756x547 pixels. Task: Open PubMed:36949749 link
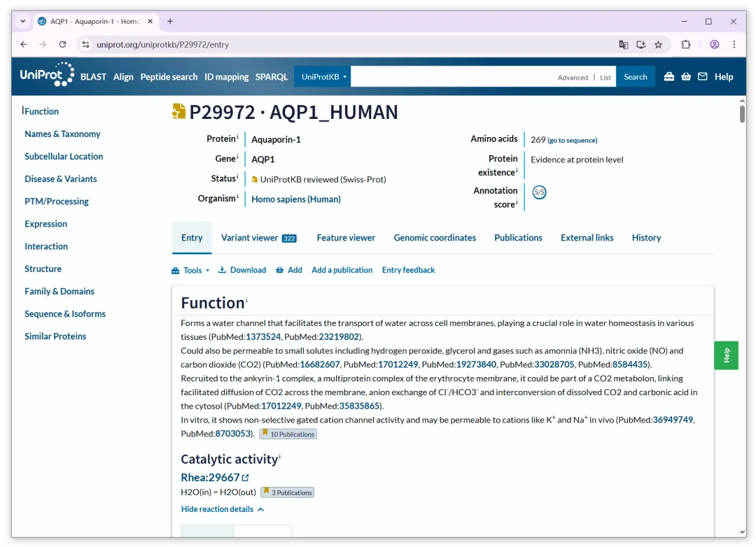(673, 420)
